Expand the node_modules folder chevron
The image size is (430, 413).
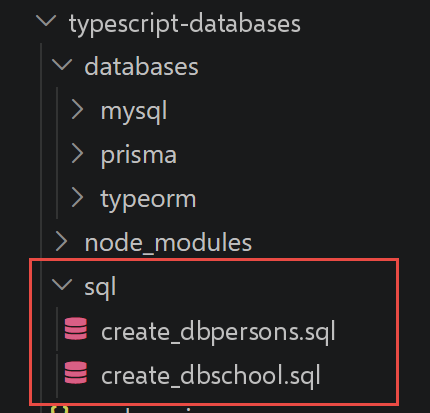[x=61, y=241]
